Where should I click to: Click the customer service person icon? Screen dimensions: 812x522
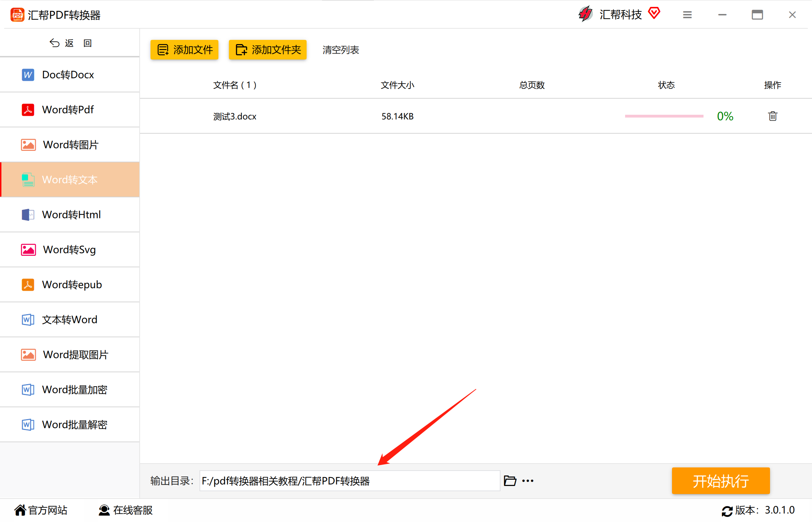104,510
